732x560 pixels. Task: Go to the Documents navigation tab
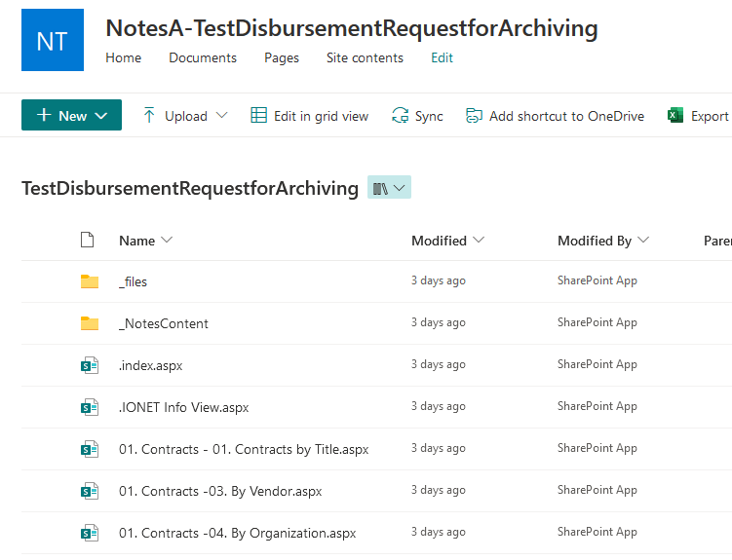[203, 57]
